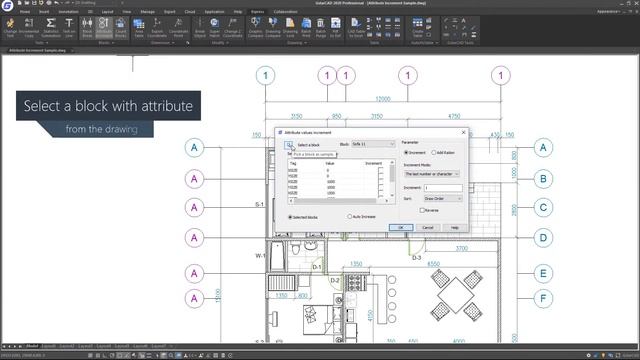Switch to the Model layout tab

click(32, 346)
